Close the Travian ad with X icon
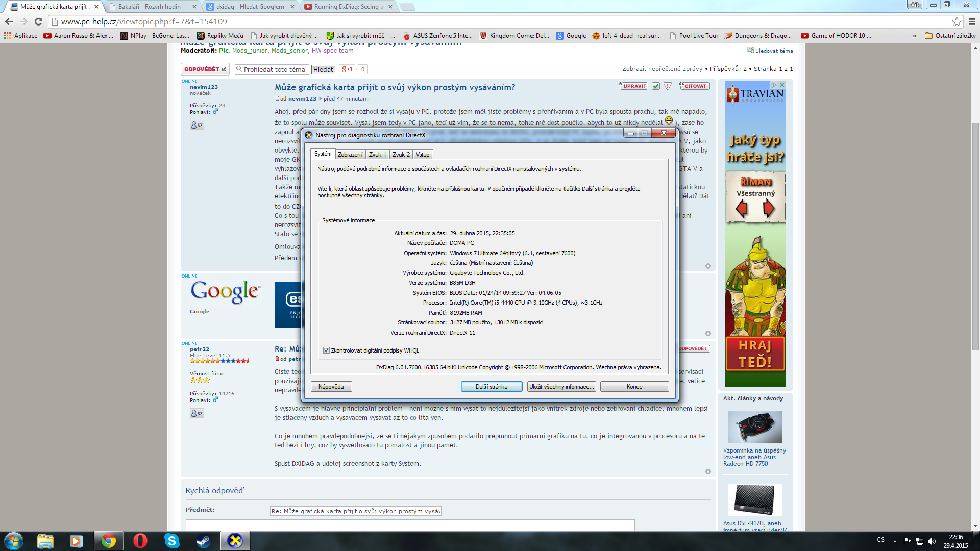 [781, 85]
